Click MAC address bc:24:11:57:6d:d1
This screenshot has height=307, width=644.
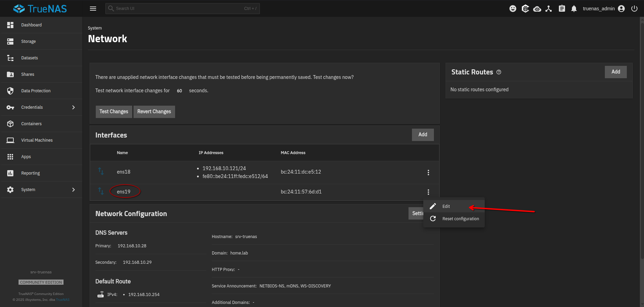[301, 192]
